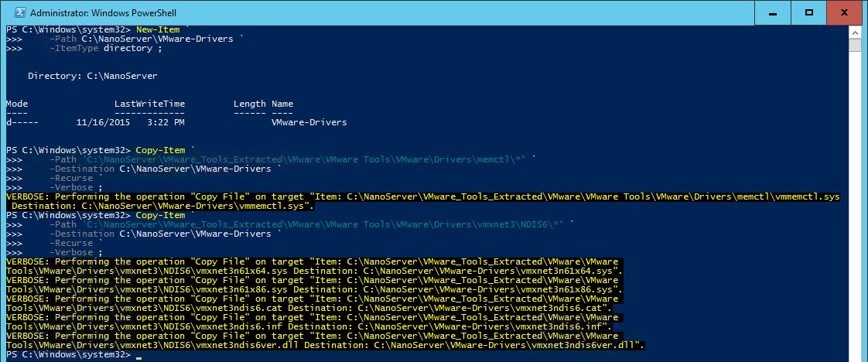868x362 pixels.
Task: Click the verbose line with vmxnet3n61x86.sys
Action: coord(314,289)
